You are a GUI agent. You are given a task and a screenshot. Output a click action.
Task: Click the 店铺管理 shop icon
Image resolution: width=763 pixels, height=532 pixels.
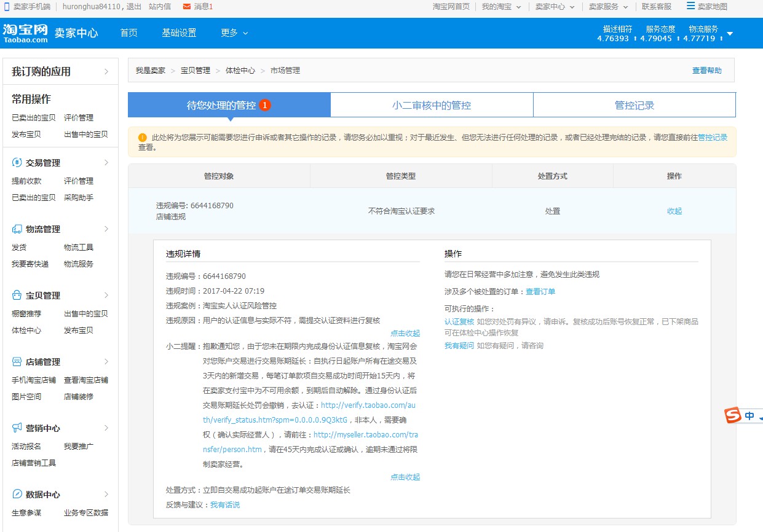(x=17, y=362)
